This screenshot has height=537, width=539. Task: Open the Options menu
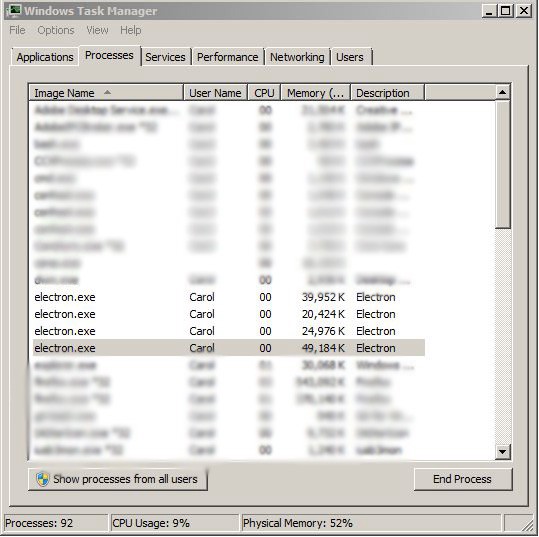click(56, 30)
